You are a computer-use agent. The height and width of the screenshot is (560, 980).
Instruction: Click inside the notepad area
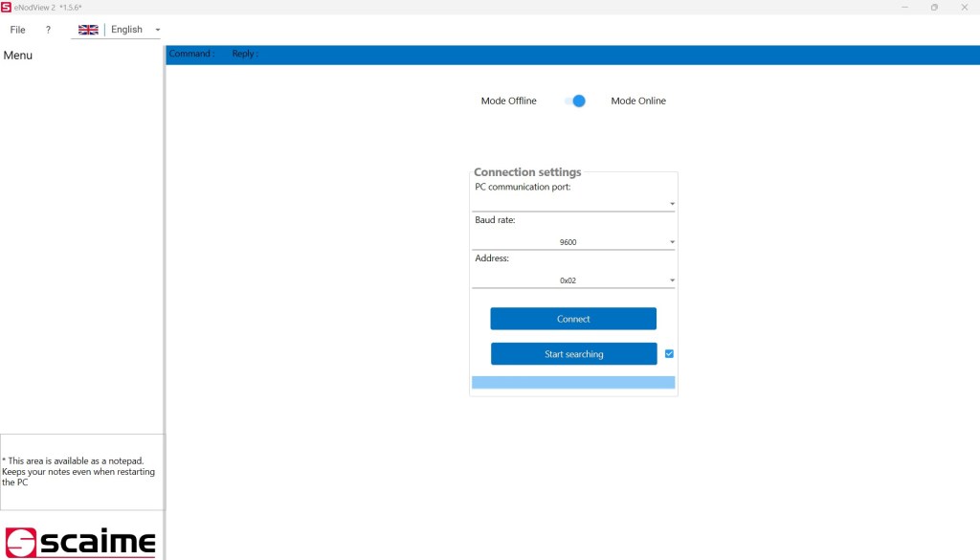click(81, 470)
